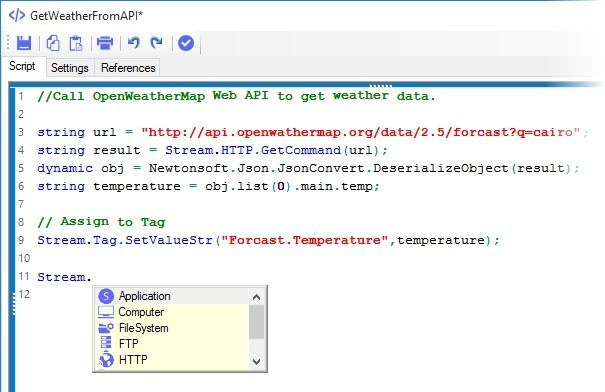Click the HTTP globe icon in autocomplete
605x392 pixels.
[106, 360]
